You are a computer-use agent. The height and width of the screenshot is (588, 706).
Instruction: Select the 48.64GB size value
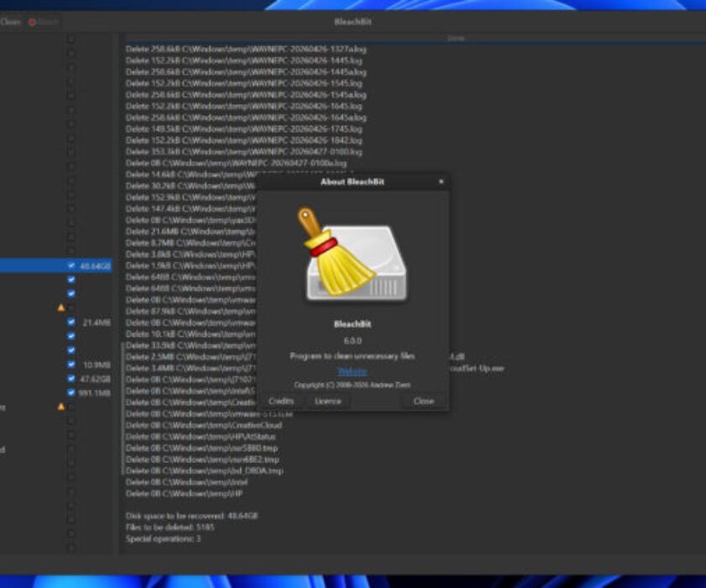point(95,266)
